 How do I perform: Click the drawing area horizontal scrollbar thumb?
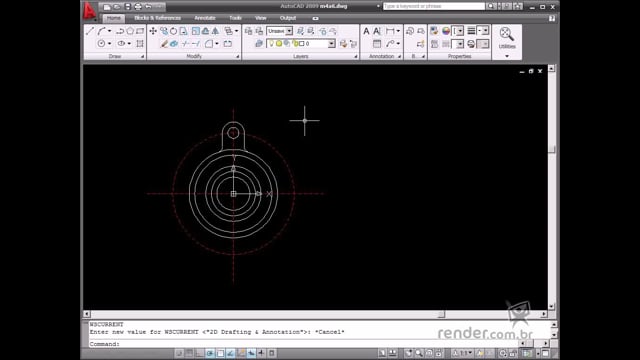pos(441,314)
